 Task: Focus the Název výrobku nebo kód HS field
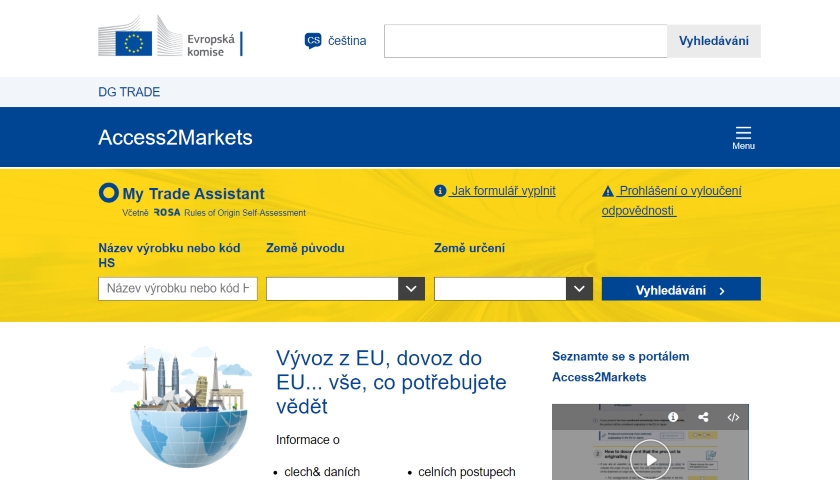pos(178,289)
